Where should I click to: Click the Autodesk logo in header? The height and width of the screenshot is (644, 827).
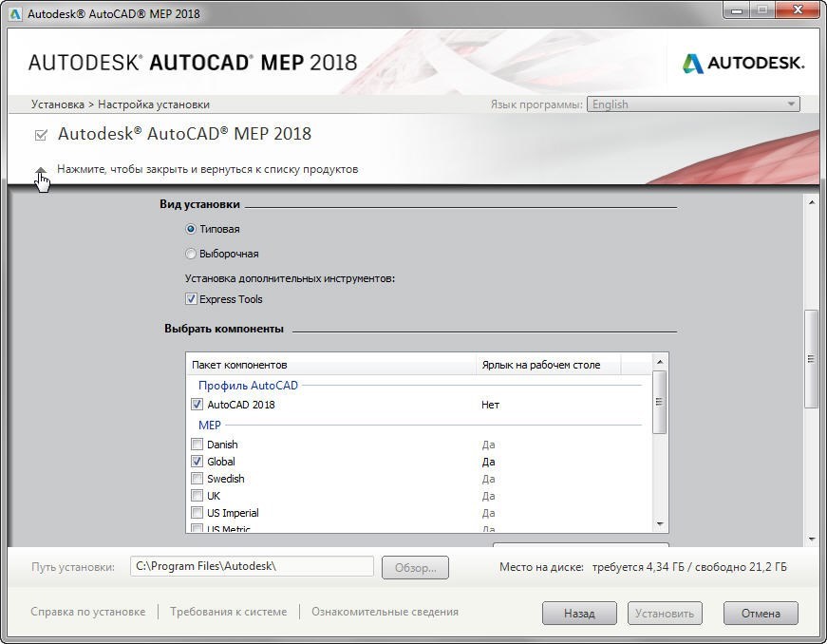(x=743, y=64)
